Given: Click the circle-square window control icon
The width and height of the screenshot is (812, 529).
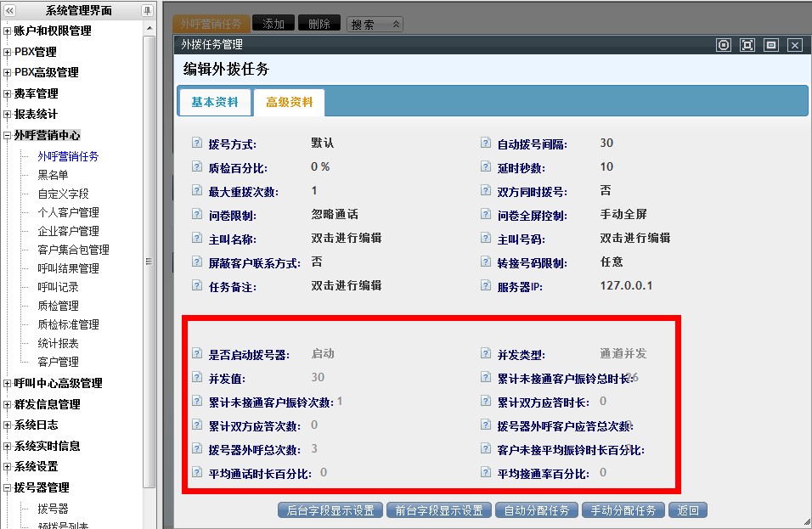Looking at the screenshot, I should (x=724, y=45).
